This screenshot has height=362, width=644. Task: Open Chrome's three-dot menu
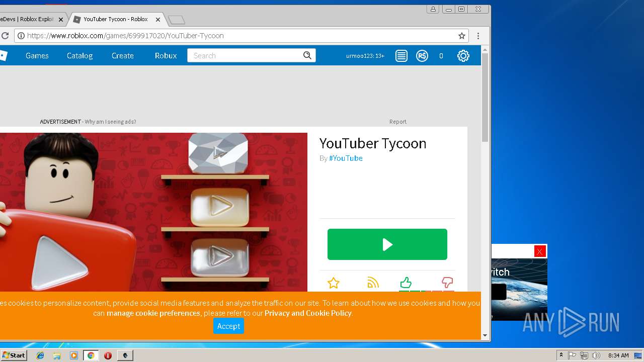click(478, 36)
